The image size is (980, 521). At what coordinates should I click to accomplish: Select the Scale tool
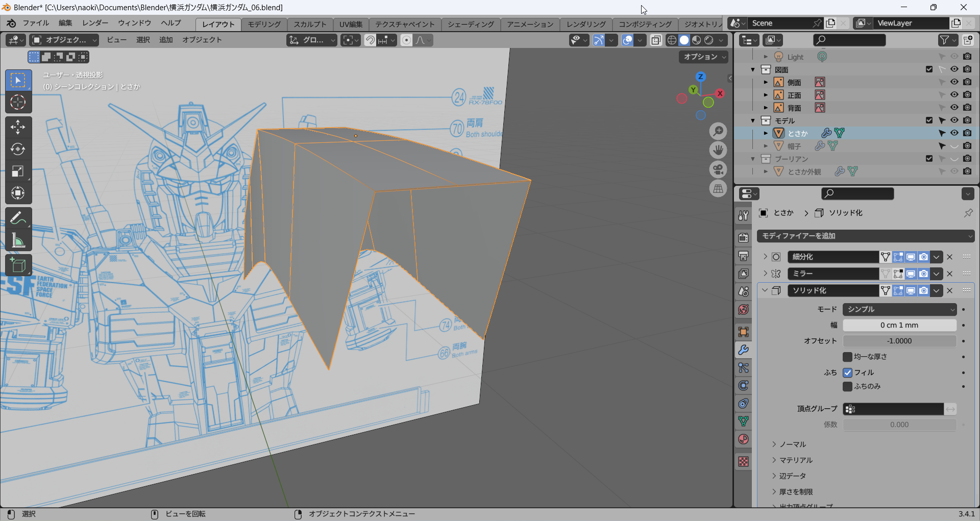point(18,171)
